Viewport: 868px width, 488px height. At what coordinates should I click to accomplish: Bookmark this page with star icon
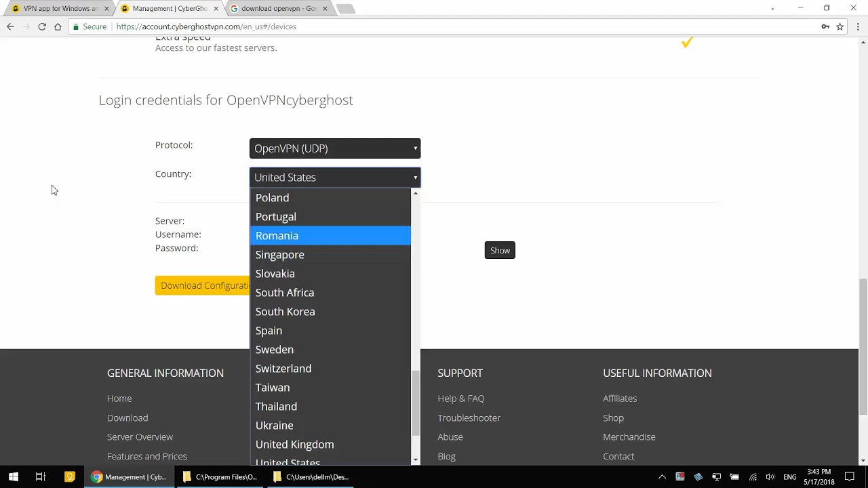pyautogui.click(x=840, y=26)
